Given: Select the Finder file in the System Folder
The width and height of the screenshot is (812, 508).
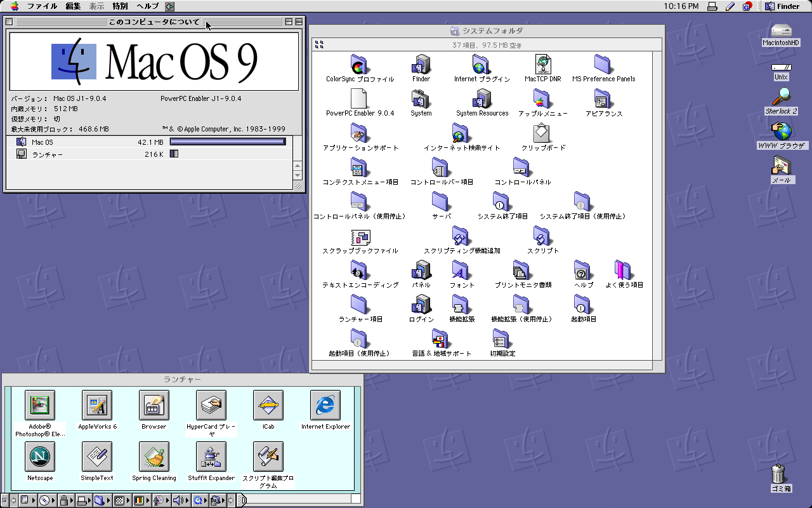Looking at the screenshot, I should coord(421,65).
